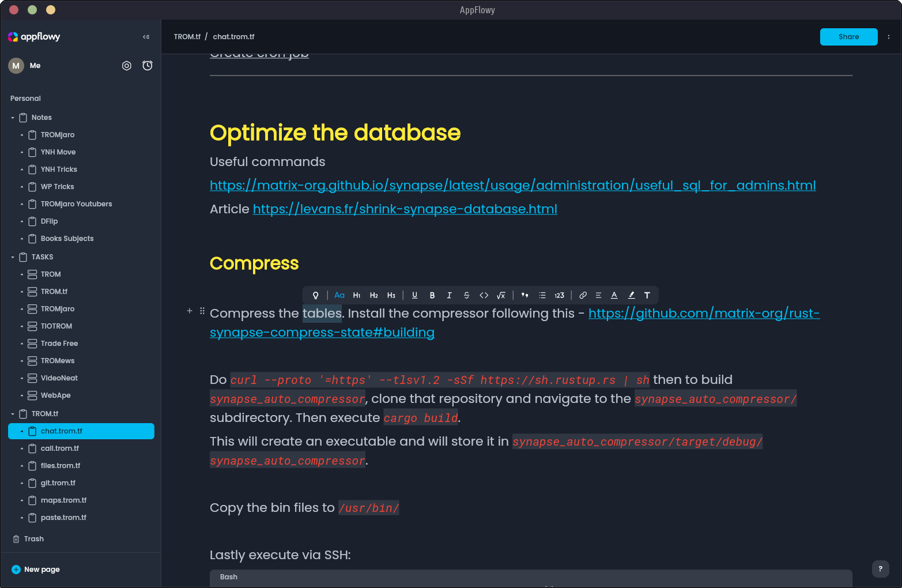Image resolution: width=902 pixels, height=588 pixels.
Task: Add link to selected text
Action: pyautogui.click(x=583, y=295)
